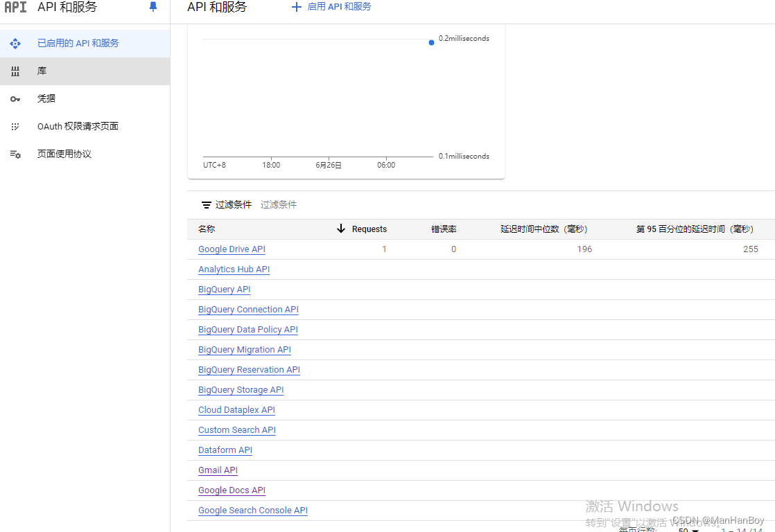Focus the 过滤条件 filter input field
Viewport: 775px width, 532px height.
(x=279, y=204)
